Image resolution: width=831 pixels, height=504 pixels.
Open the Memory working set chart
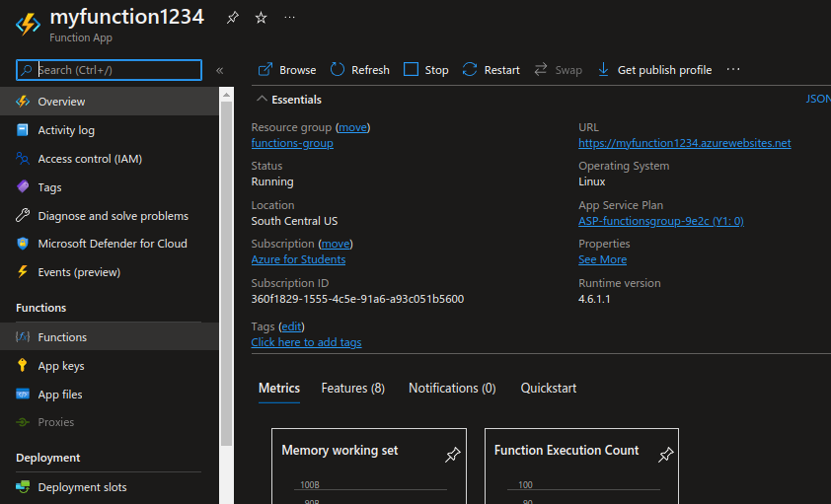click(369, 467)
